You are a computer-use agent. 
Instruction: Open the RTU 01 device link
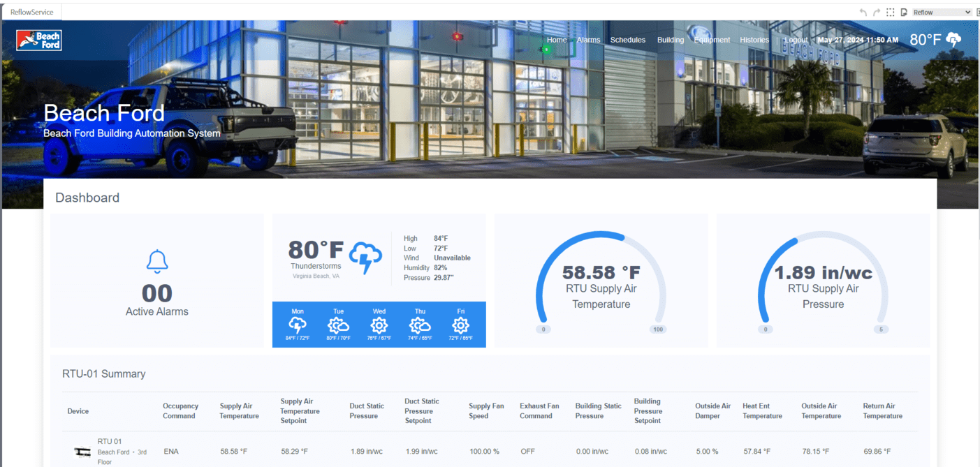click(110, 441)
